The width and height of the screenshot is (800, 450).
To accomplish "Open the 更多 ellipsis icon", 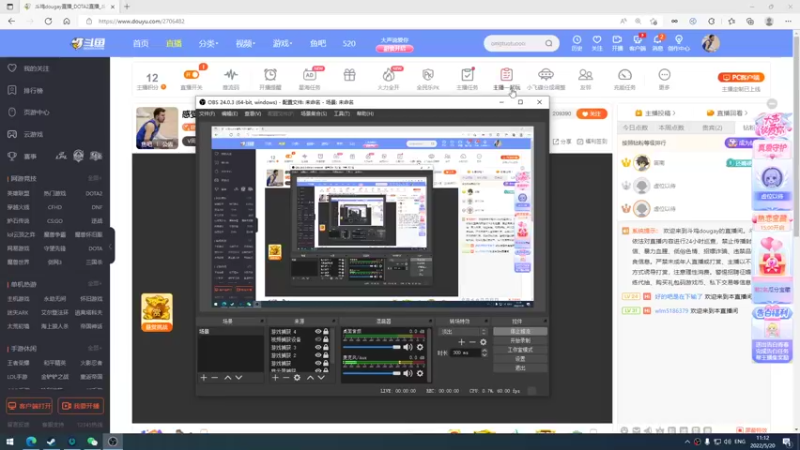I will coord(664,75).
